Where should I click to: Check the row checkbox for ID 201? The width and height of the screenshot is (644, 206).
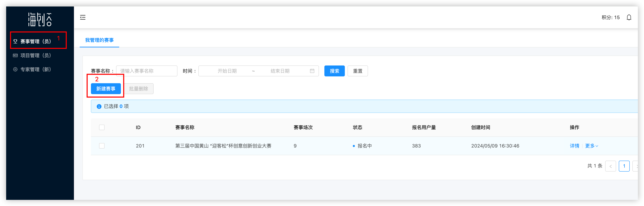[x=102, y=146]
